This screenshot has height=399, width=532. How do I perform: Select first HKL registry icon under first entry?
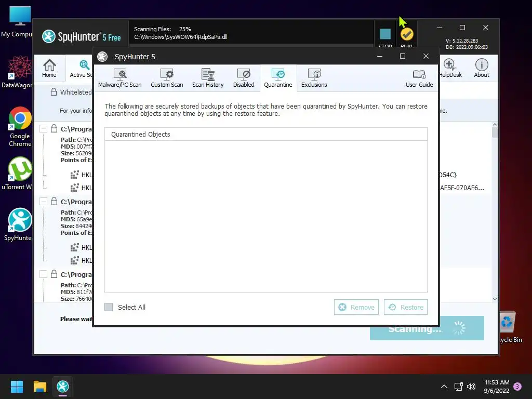74,175
